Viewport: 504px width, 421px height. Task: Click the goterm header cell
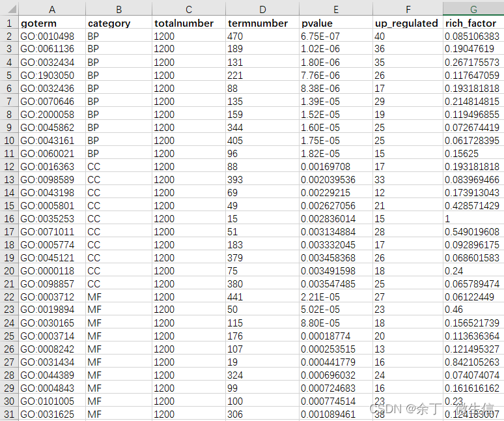pos(52,23)
